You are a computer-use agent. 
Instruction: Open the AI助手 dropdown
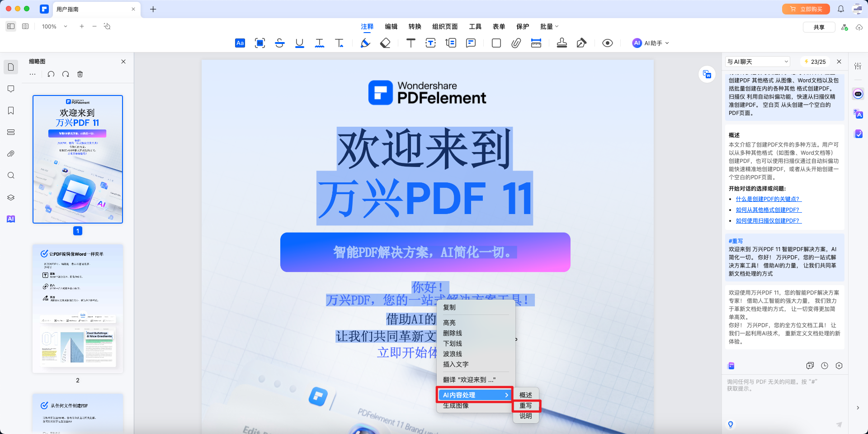651,43
